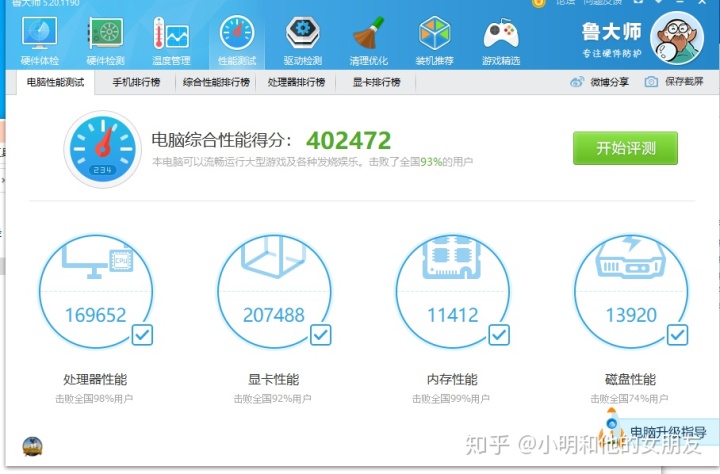Click the 磁盘性能 label

coord(630,379)
